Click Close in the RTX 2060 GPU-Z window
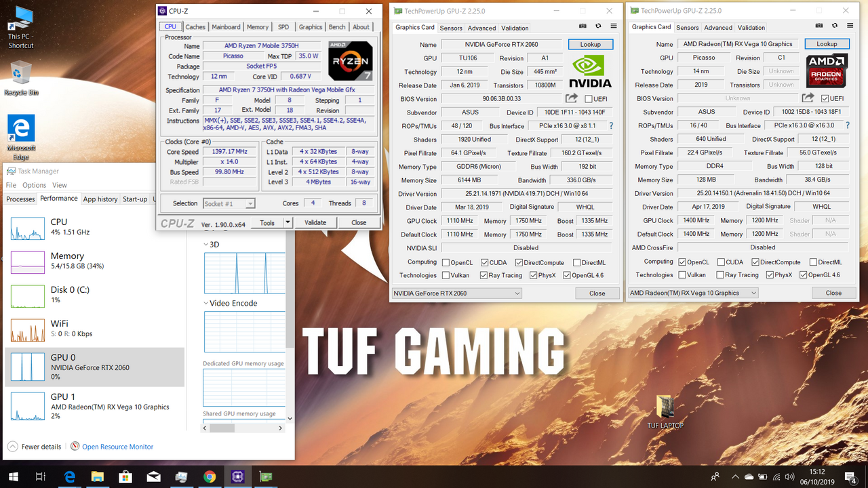Screen dimensions: 868x488 click(x=597, y=293)
